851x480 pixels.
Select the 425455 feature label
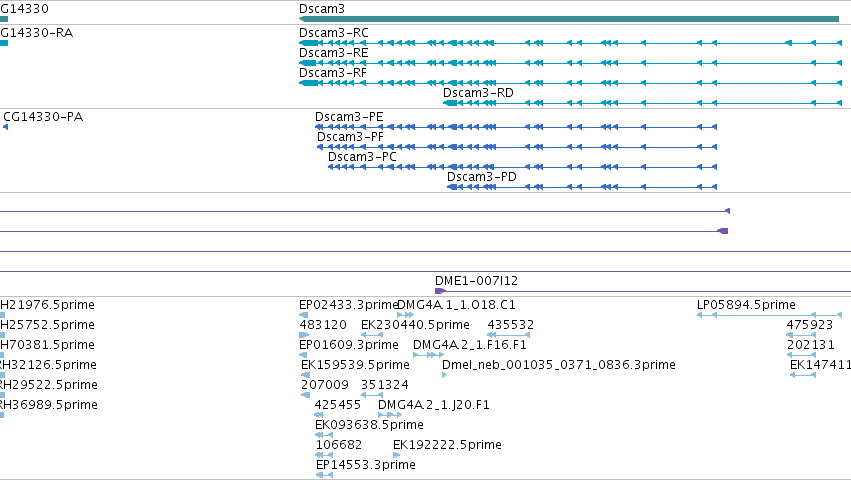(x=338, y=405)
